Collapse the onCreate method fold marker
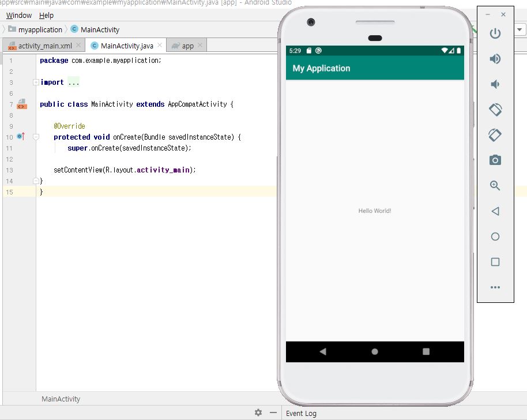This screenshot has width=527, height=420. point(36,137)
